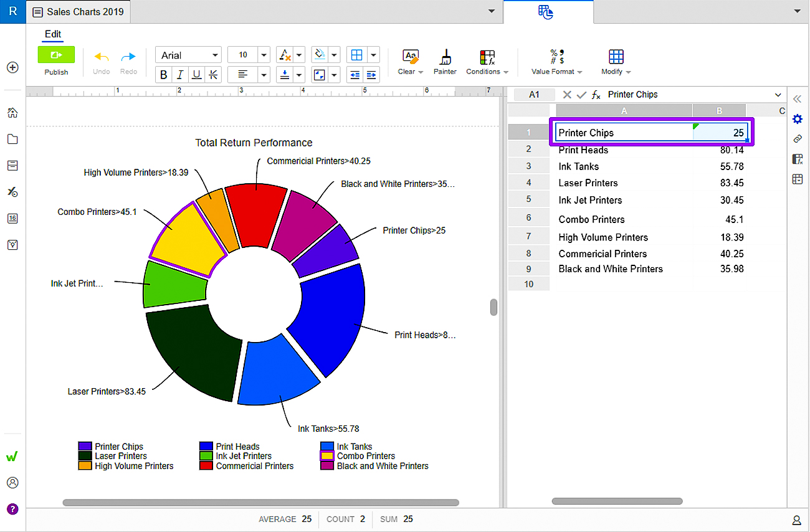
Task: Toggle bold formatting
Action: click(164, 75)
